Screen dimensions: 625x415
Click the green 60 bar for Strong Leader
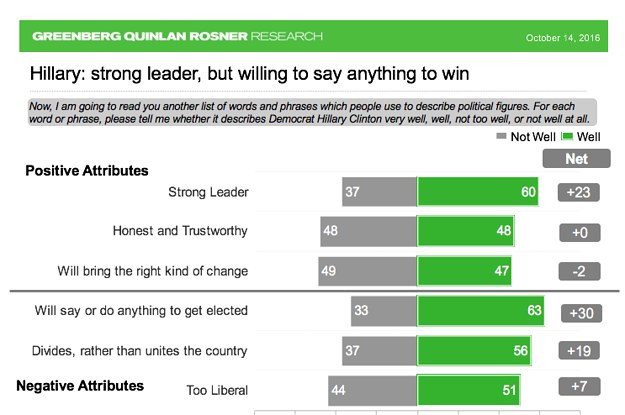(477, 191)
